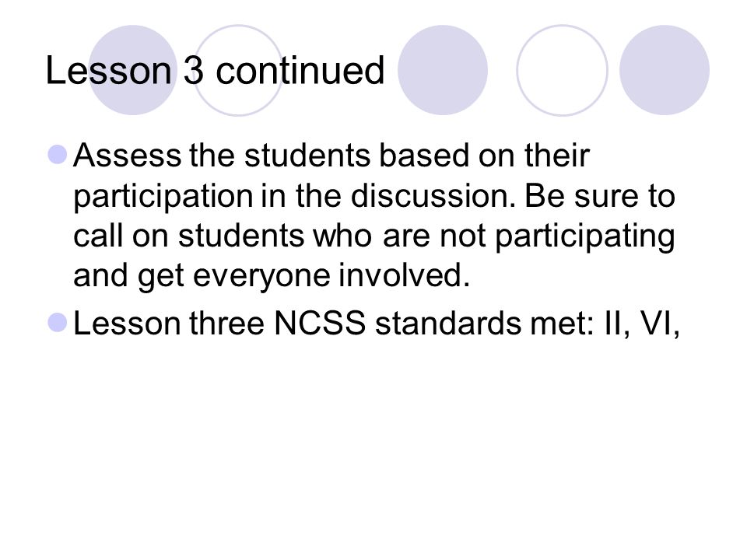Click the bullet dot before "Lesson three"

tap(58, 322)
